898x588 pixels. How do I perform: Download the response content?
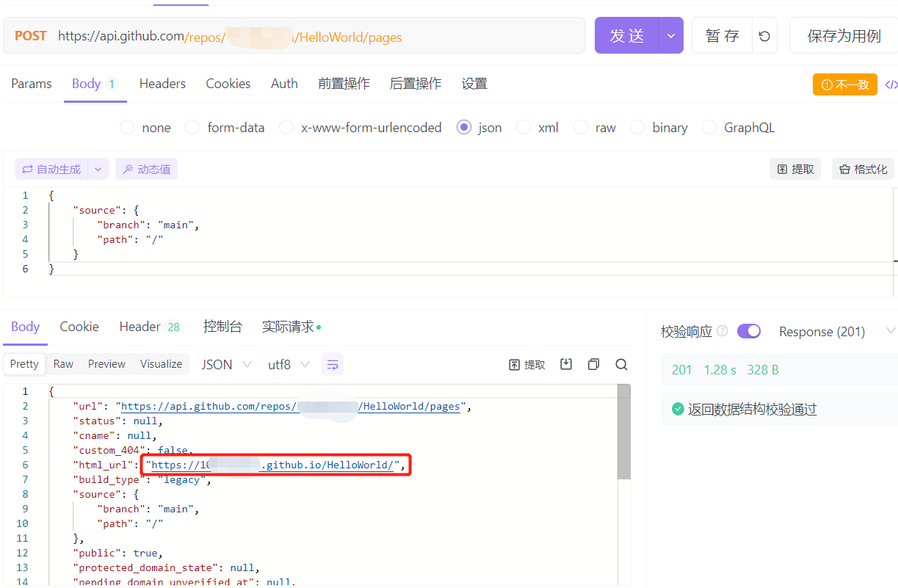565,363
